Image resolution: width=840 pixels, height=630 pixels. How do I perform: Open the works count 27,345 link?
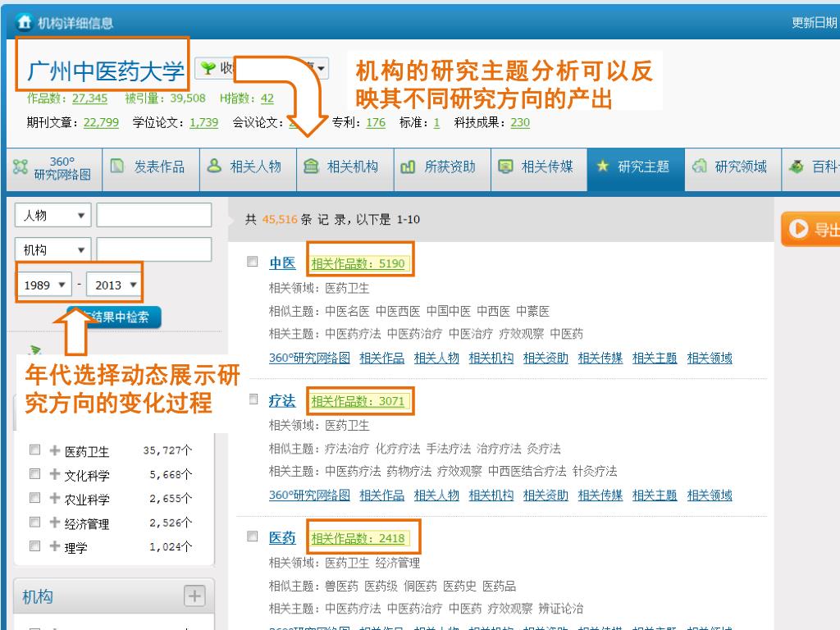coord(90,98)
